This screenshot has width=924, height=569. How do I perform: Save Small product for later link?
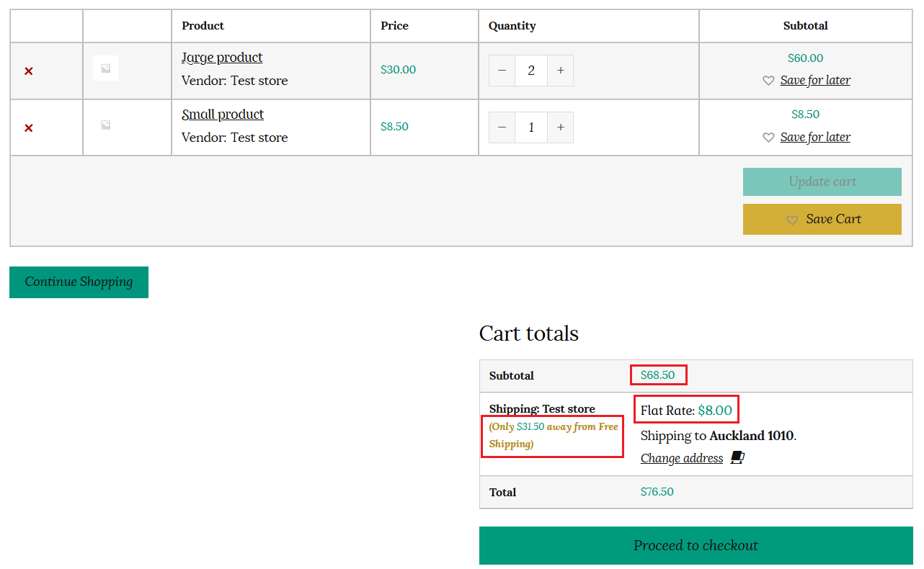tap(815, 137)
